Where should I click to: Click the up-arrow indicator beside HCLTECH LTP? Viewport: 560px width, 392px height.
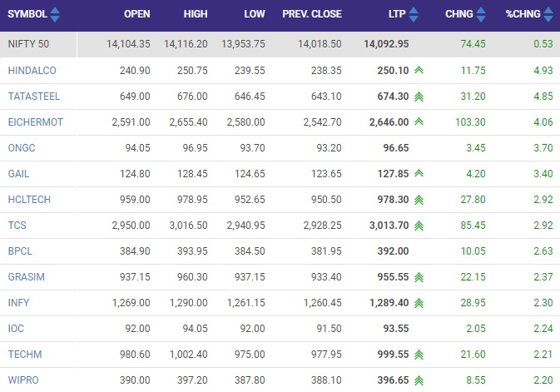(419, 200)
